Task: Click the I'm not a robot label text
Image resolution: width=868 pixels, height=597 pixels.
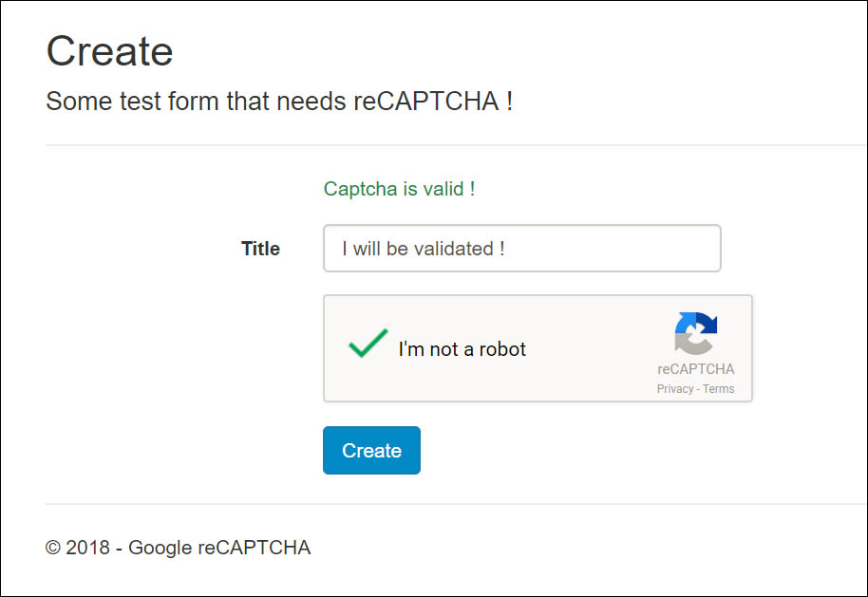Action: [x=462, y=349]
